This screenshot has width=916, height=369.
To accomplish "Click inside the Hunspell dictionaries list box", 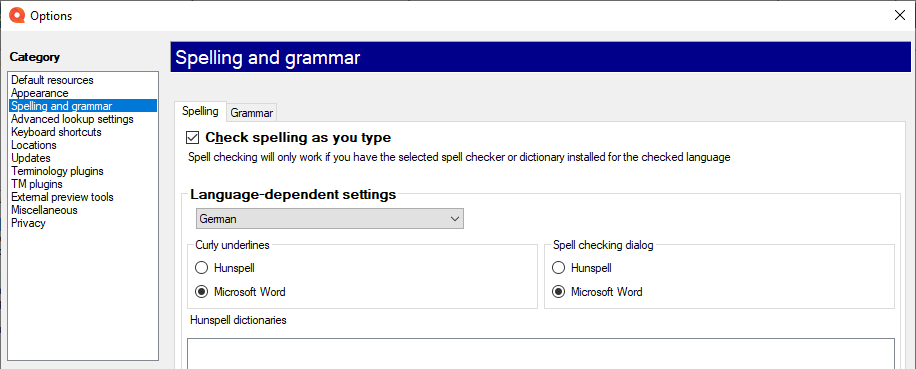I will coord(541,353).
